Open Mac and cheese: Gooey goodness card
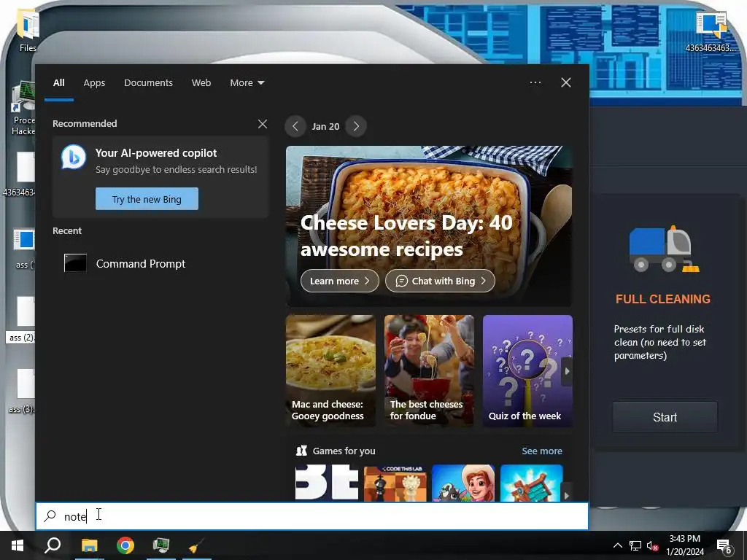Image resolution: width=747 pixels, height=560 pixels. point(330,370)
